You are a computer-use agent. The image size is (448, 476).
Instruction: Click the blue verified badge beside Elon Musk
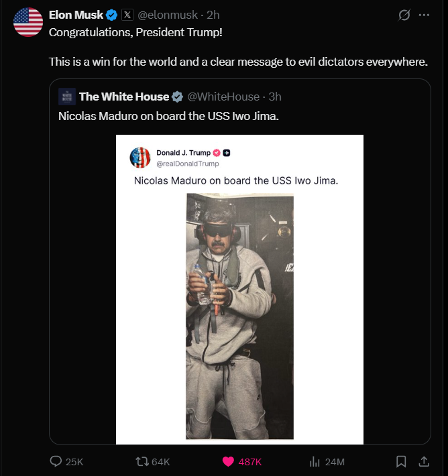[112, 15]
